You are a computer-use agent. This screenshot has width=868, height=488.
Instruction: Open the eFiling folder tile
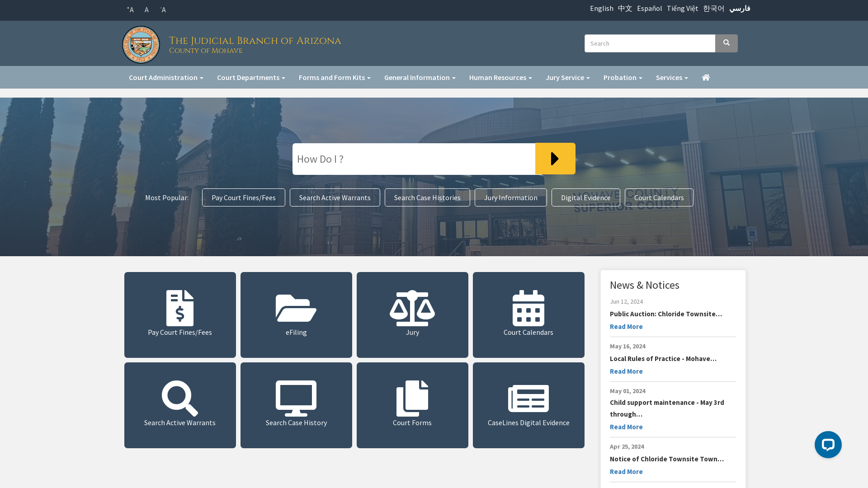click(x=296, y=314)
